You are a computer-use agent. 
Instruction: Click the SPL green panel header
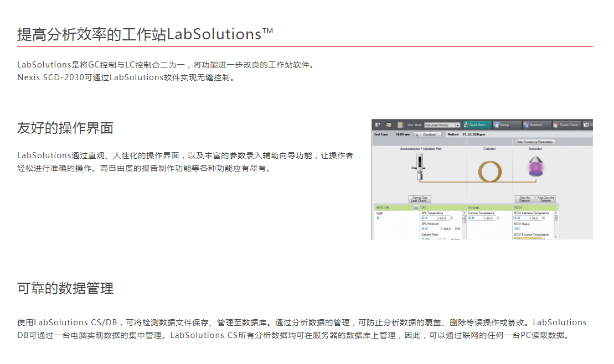[x=442, y=207]
